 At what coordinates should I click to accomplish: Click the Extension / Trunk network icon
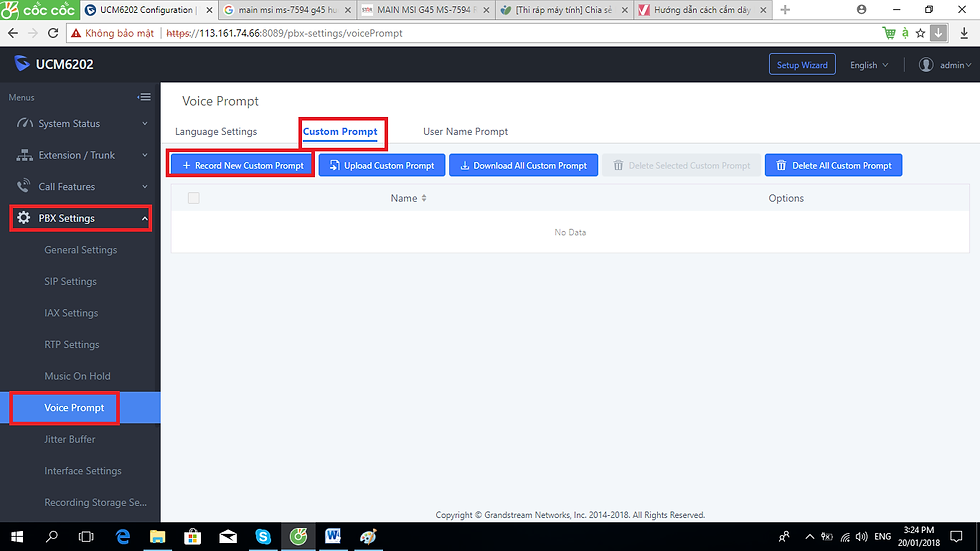24,155
